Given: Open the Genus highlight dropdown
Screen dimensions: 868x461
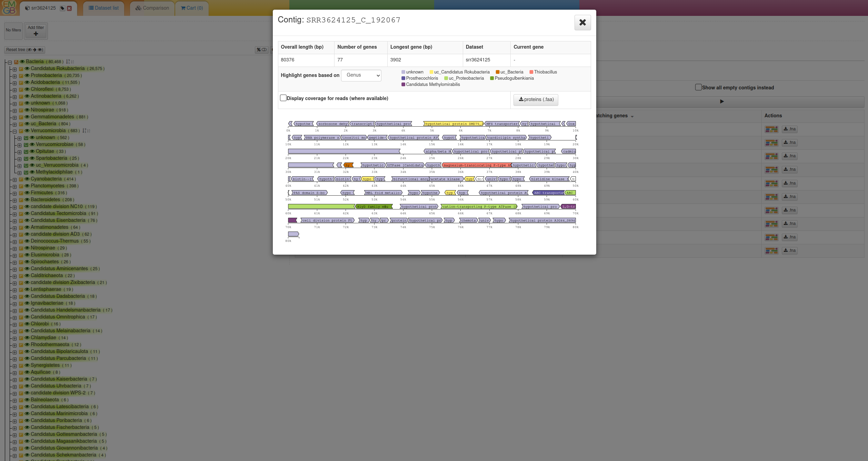Looking at the screenshot, I should pyautogui.click(x=361, y=75).
